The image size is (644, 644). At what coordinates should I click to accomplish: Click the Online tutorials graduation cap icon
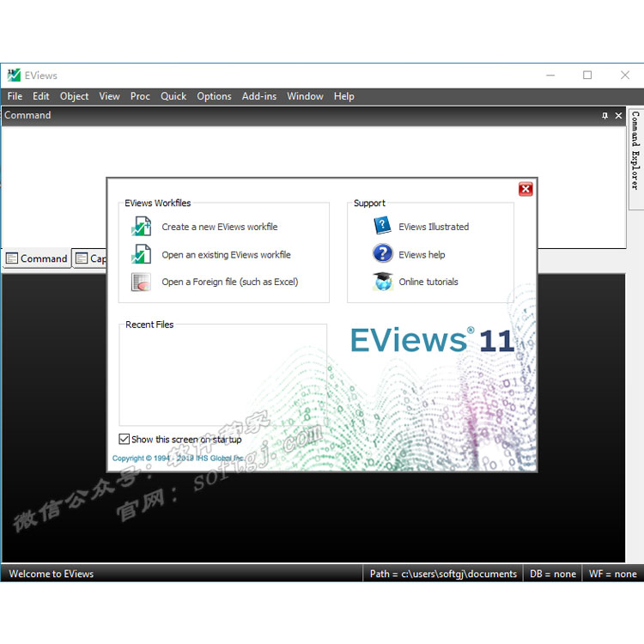pyautogui.click(x=383, y=282)
